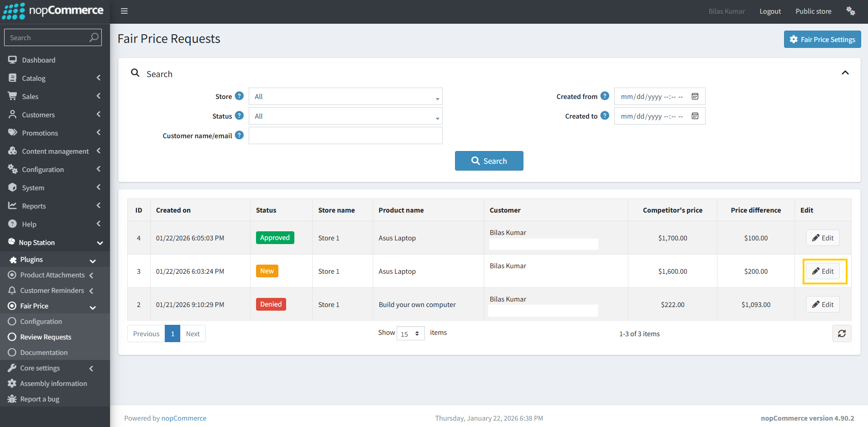Image resolution: width=868 pixels, height=427 pixels.
Task: Open Fair Price Settings
Action: point(822,40)
